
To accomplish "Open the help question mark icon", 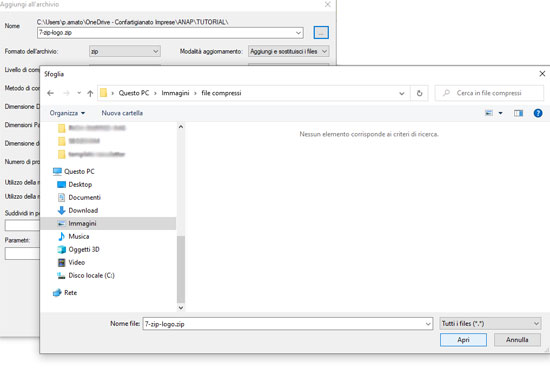I will [538, 113].
